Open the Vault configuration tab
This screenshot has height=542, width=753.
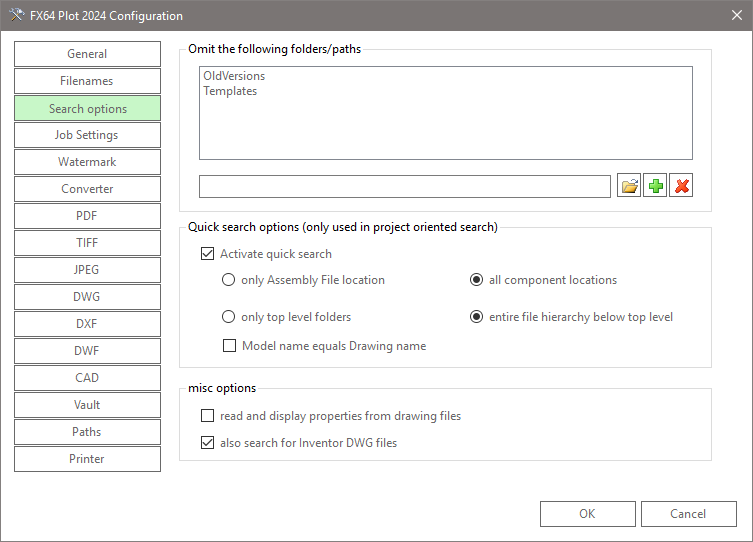point(87,405)
